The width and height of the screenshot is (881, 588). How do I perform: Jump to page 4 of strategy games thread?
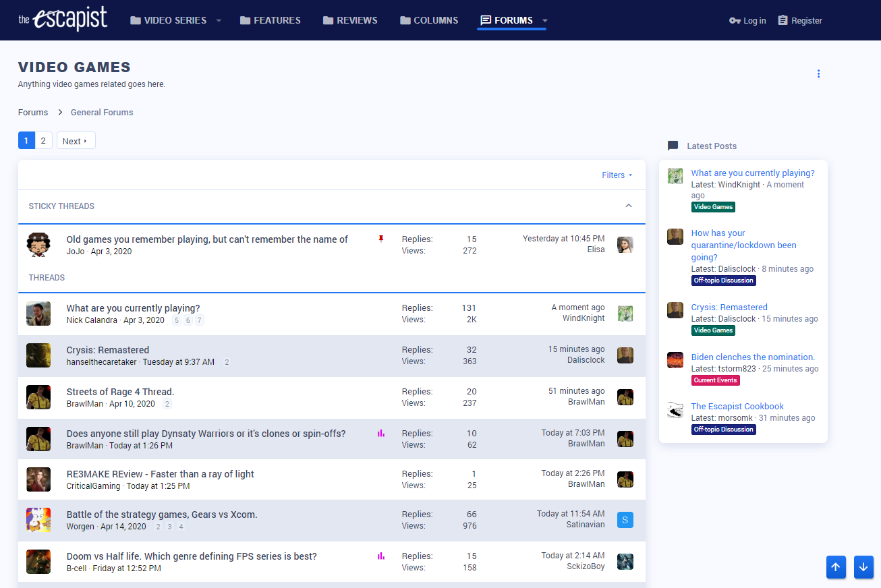181,527
